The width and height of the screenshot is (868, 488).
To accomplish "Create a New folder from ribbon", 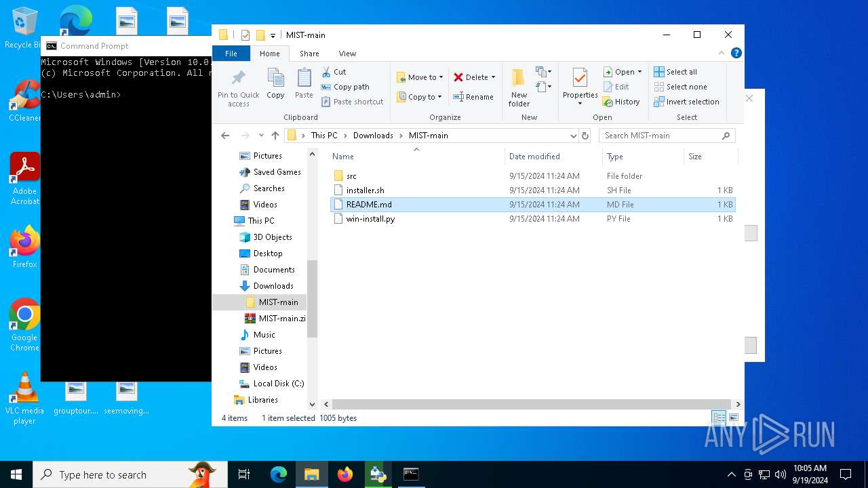I will point(519,87).
